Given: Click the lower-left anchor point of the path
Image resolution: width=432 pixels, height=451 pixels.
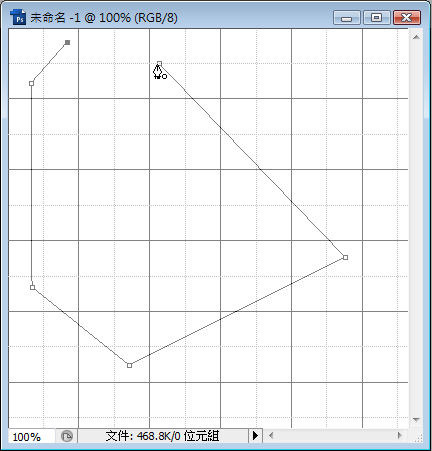Looking at the screenshot, I should tap(32, 287).
